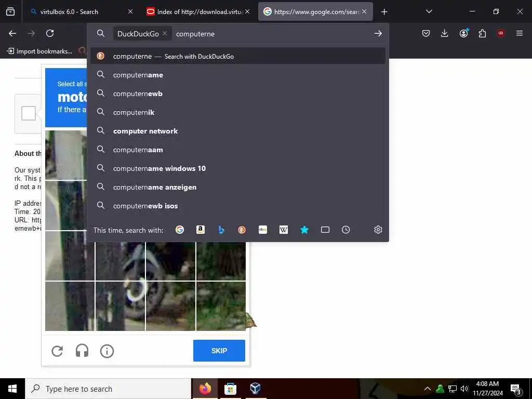Search this time with Amazon
Image resolution: width=532 pixels, height=399 pixels.
click(x=201, y=230)
